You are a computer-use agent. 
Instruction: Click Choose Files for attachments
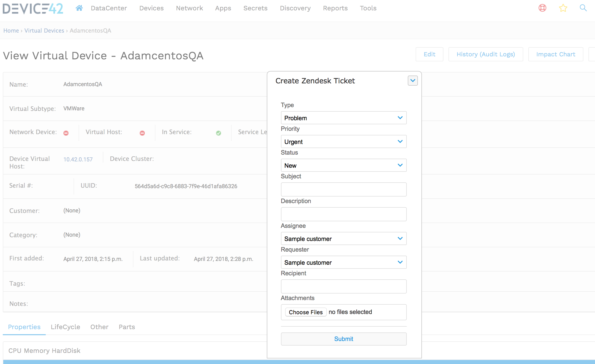(305, 312)
